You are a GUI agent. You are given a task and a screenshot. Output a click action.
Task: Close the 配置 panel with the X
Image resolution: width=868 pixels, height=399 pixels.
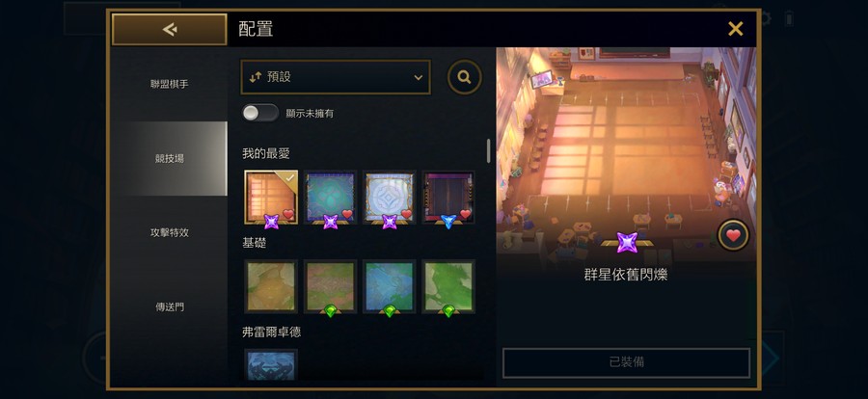(x=736, y=29)
